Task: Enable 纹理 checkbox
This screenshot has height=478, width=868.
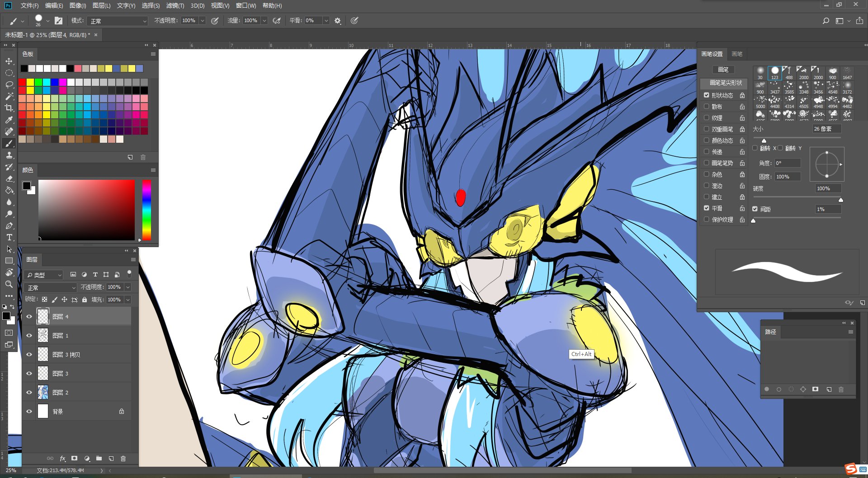Action: click(707, 117)
